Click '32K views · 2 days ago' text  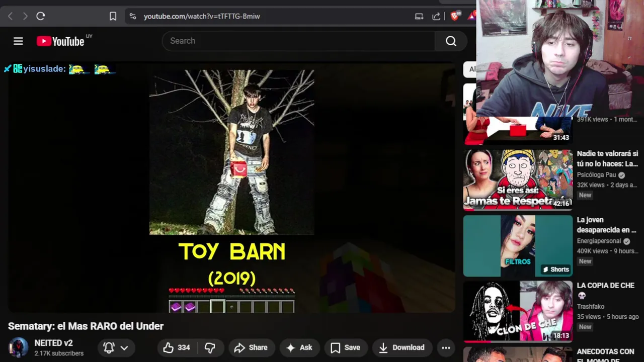point(607,185)
